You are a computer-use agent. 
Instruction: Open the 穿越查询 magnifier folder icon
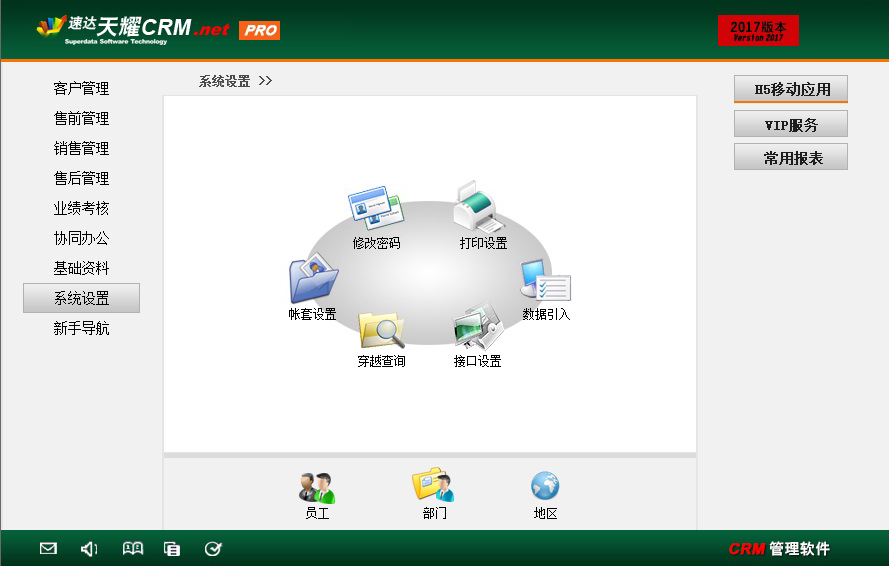click(381, 330)
